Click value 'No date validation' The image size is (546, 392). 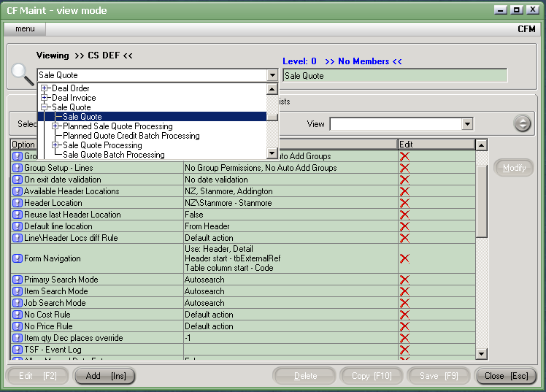(x=216, y=180)
